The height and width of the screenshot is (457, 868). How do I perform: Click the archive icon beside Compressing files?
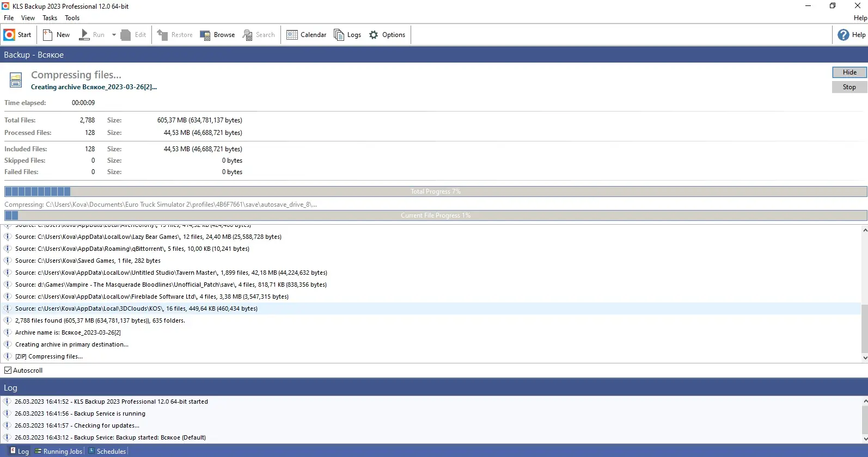[16, 80]
